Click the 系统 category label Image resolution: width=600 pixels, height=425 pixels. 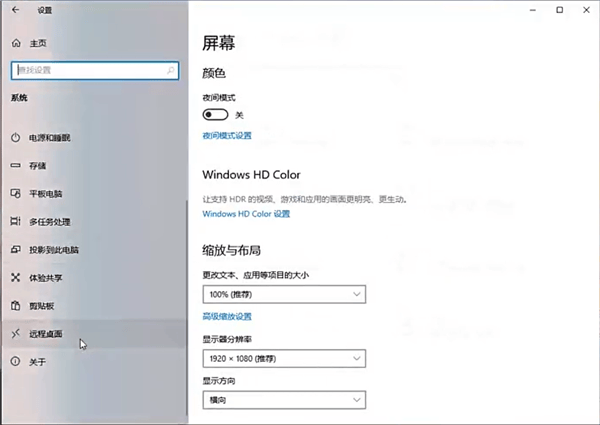[19, 98]
